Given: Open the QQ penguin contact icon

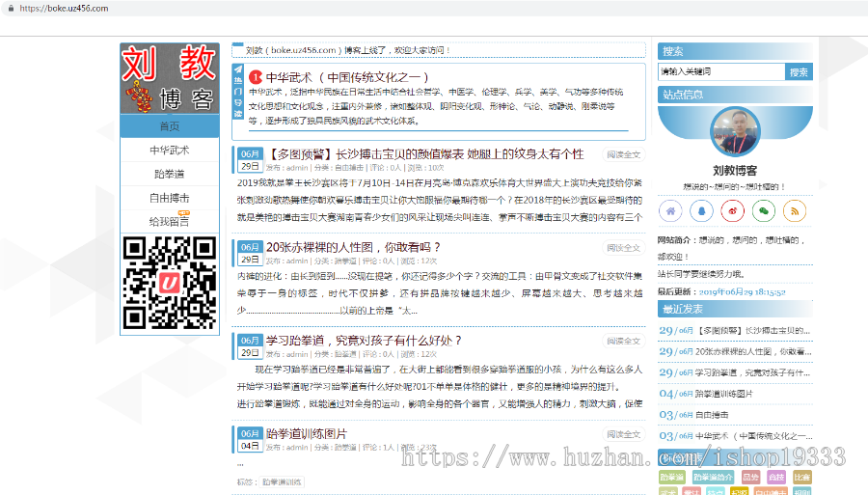Looking at the screenshot, I should point(701,211).
